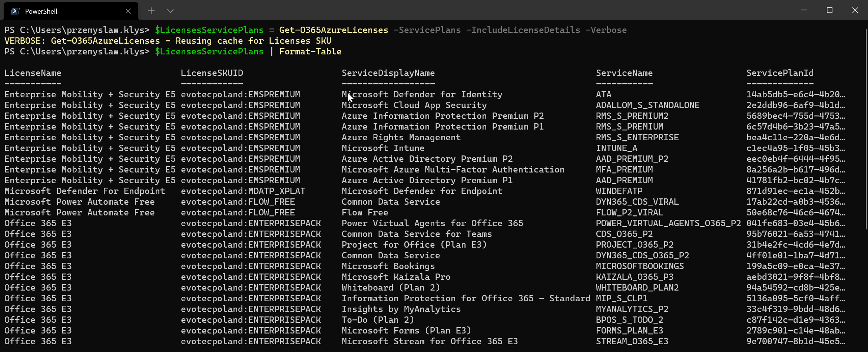Close the PowerShell tab

tap(128, 11)
